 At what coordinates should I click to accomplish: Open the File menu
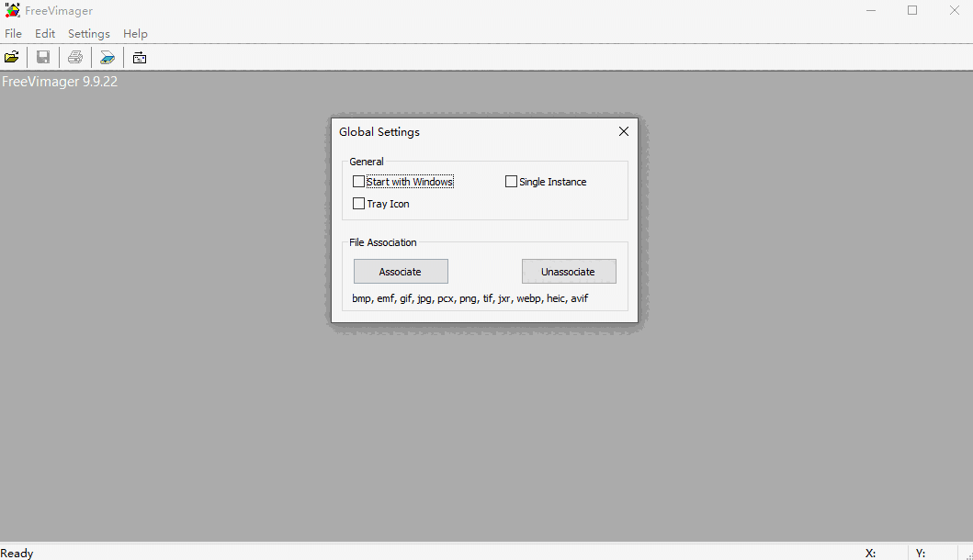tap(13, 33)
